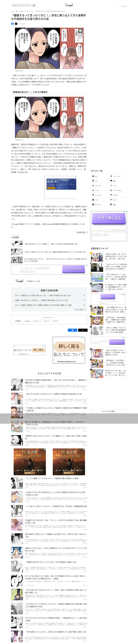Viewport: 138px width, 644px height.
Task: Select the #Googirl keyword tag
Action: (x=27, y=321)
